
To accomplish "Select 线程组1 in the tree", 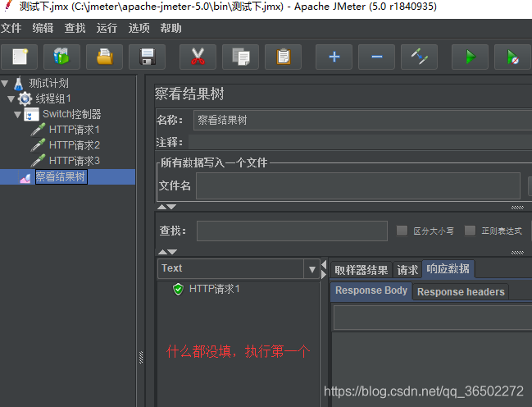I will [x=53, y=98].
